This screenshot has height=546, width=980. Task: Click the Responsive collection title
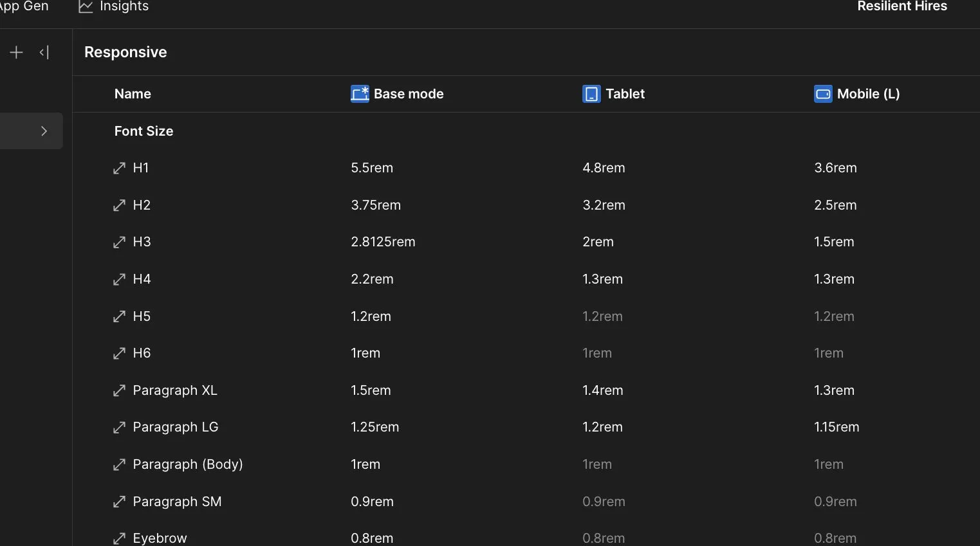coord(125,52)
